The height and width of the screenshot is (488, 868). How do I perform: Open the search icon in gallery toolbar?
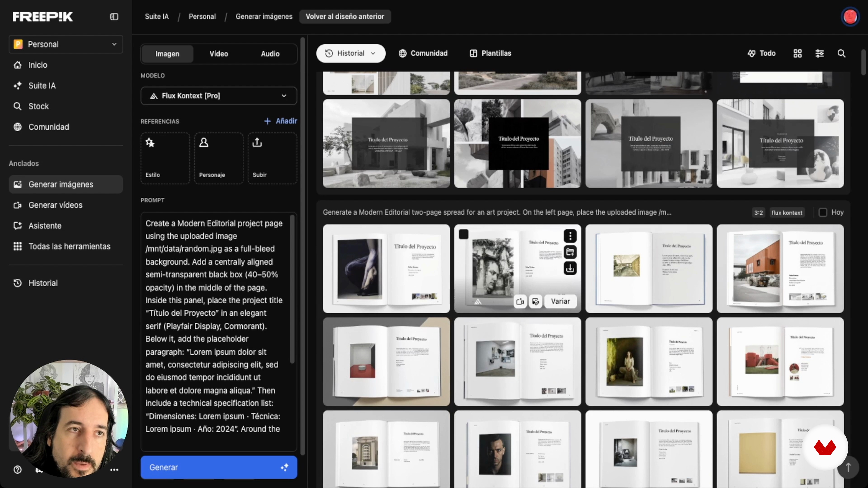(x=841, y=53)
